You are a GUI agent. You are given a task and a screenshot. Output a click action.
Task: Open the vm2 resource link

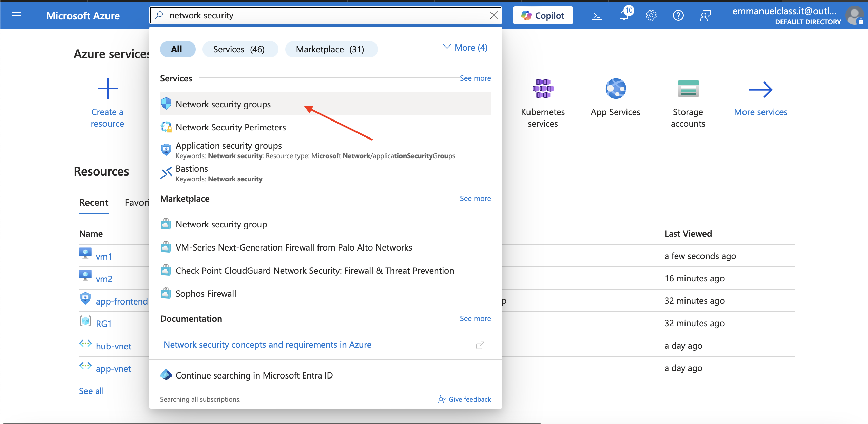pyautogui.click(x=104, y=279)
